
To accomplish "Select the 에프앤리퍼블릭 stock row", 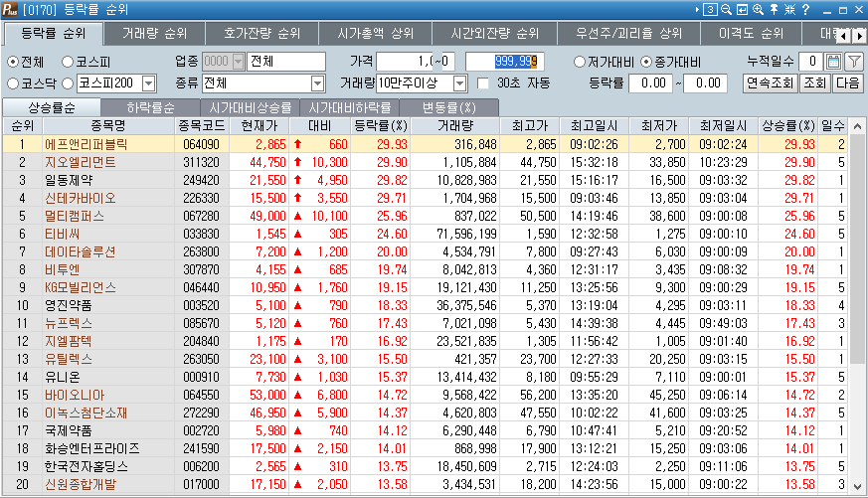I will 426,144.
